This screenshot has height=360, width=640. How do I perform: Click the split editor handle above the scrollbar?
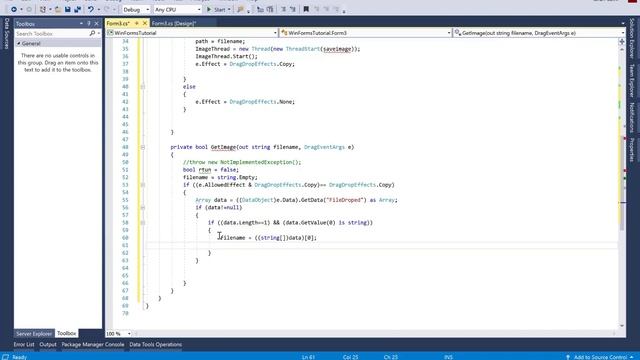tap(622, 41)
